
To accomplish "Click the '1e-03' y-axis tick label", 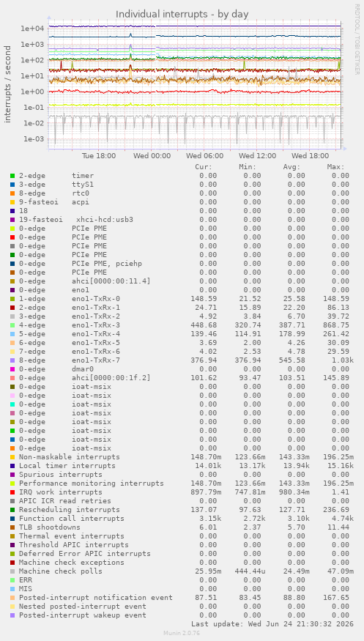I will point(34,139).
